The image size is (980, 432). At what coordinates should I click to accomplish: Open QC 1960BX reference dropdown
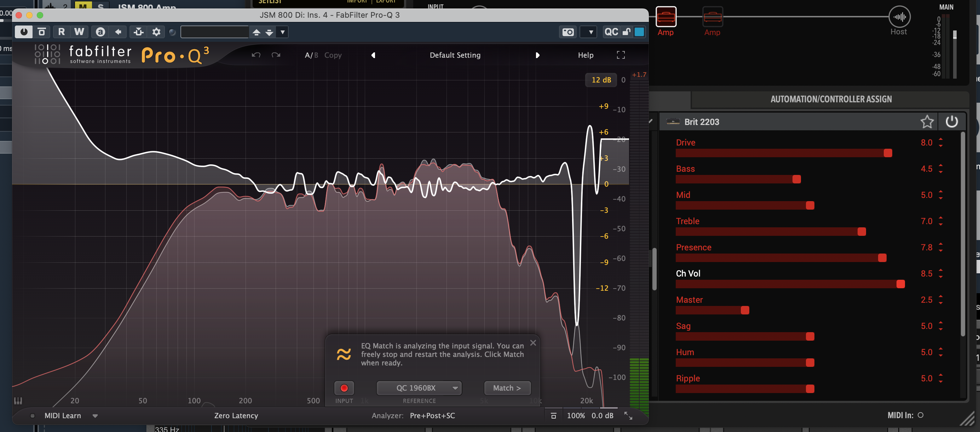click(x=419, y=388)
